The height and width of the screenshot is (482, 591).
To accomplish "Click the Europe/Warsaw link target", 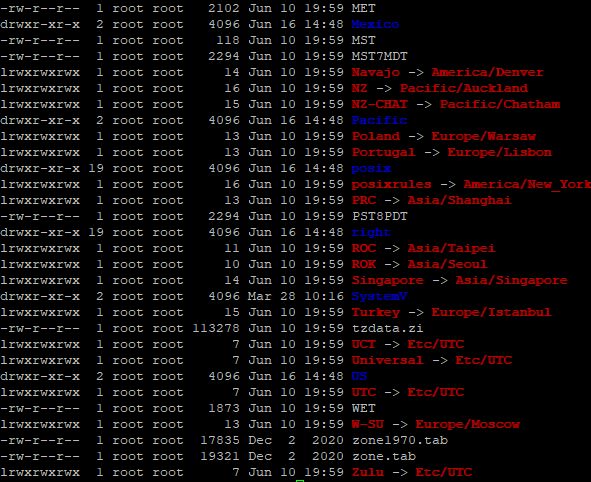I will click(x=484, y=136).
